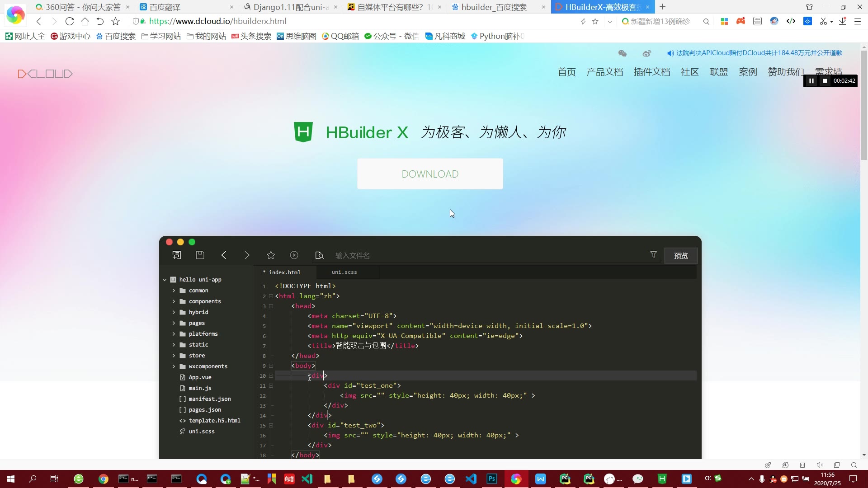868x488 pixels.
Task: Open developer code icon in browser toolbar
Action: (x=791, y=21)
